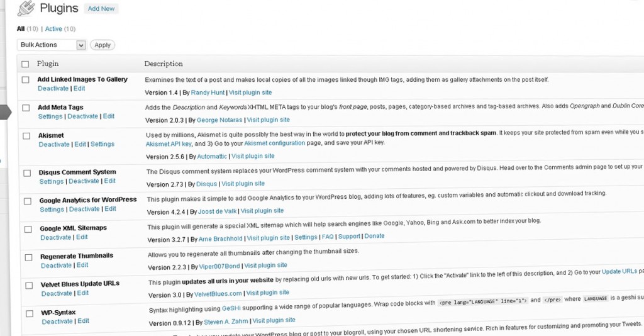Open the Akismet configuration page link
Viewport: 644px width, 336px height.
[274, 143]
